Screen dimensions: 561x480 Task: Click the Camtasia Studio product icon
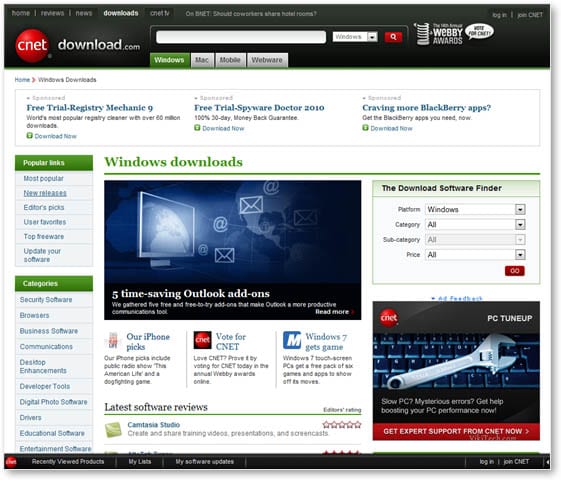coord(113,430)
